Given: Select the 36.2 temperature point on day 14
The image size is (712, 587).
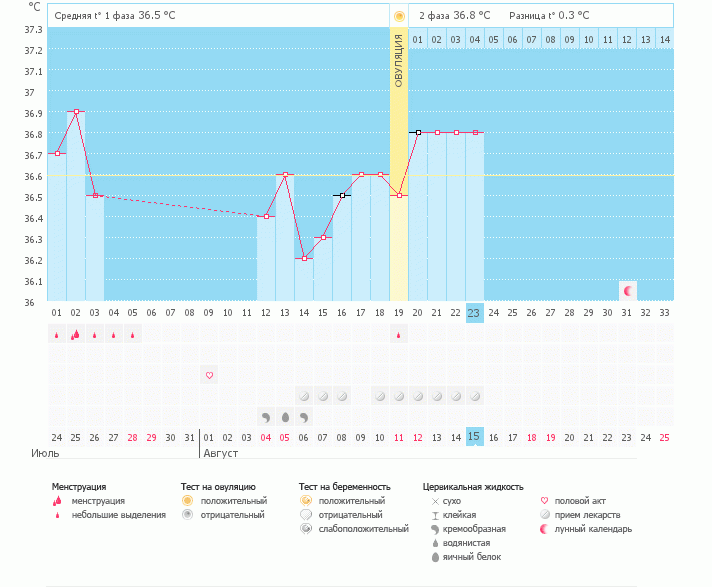Looking at the screenshot, I should point(304,258).
